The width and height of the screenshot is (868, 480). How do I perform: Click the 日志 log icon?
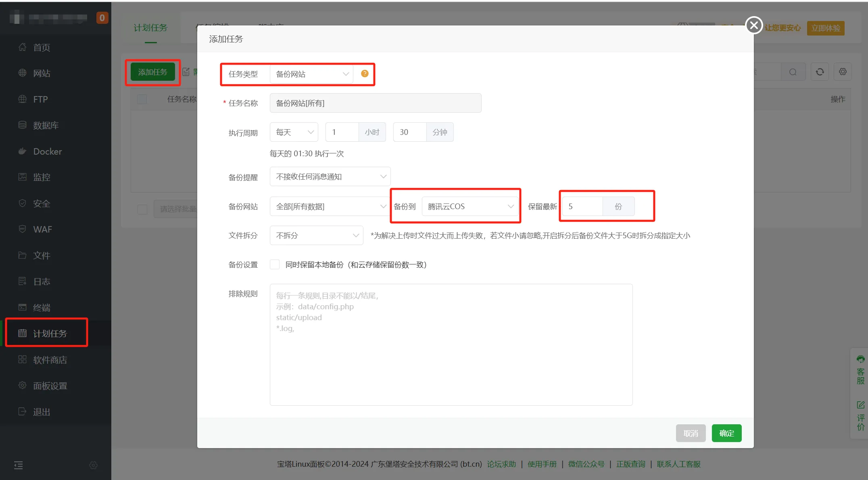pos(23,281)
